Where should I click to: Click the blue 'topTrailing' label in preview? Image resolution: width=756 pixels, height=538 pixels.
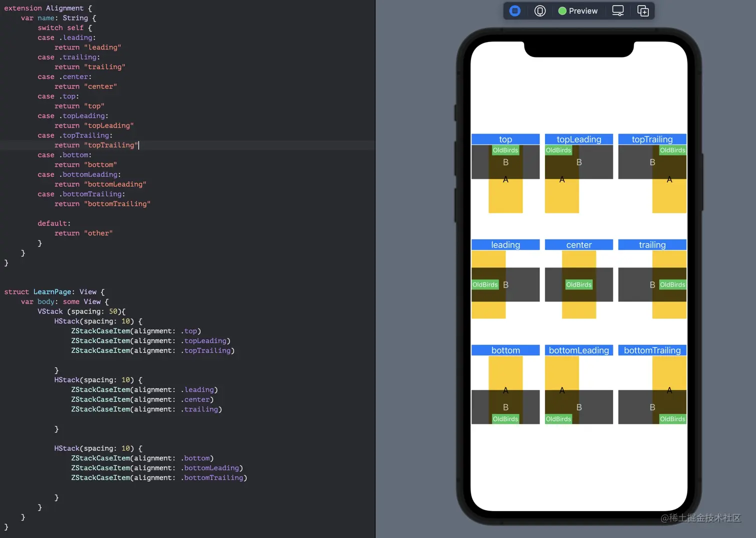pos(652,139)
